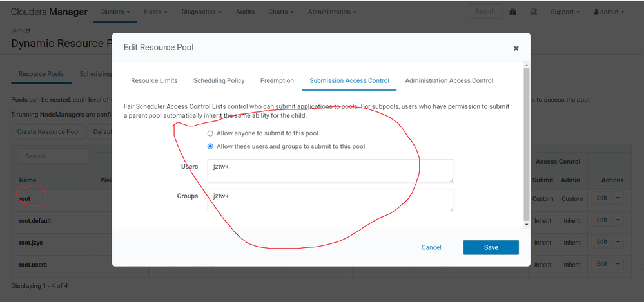Open the Administration Access Control tab

click(x=449, y=81)
